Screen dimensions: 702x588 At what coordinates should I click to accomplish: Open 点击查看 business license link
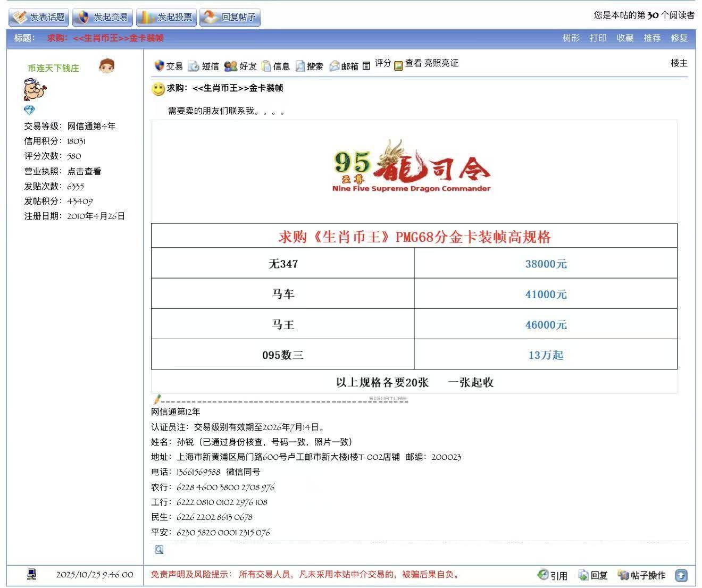(x=84, y=171)
